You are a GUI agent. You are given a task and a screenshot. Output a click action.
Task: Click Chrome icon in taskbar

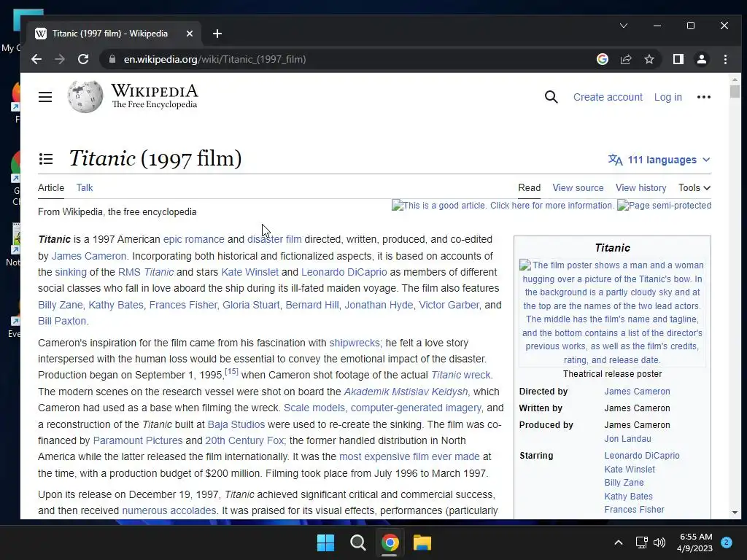[x=390, y=542]
